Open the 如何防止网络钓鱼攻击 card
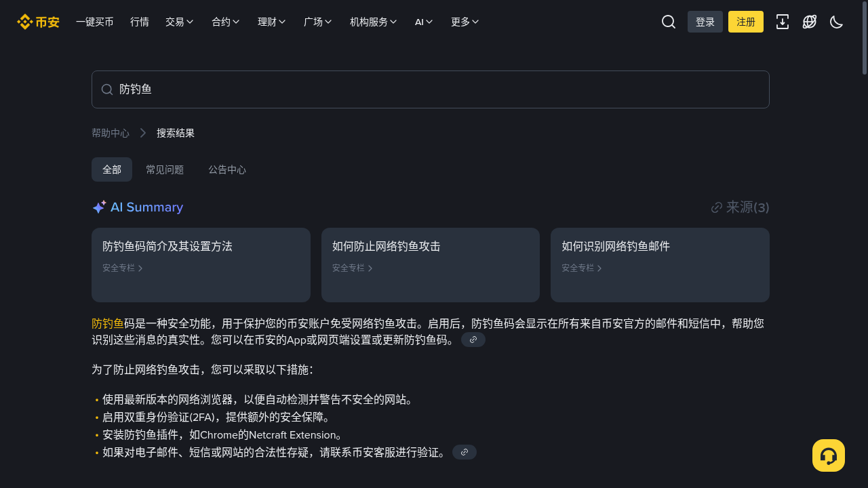The image size is (868, 488). 431,265
